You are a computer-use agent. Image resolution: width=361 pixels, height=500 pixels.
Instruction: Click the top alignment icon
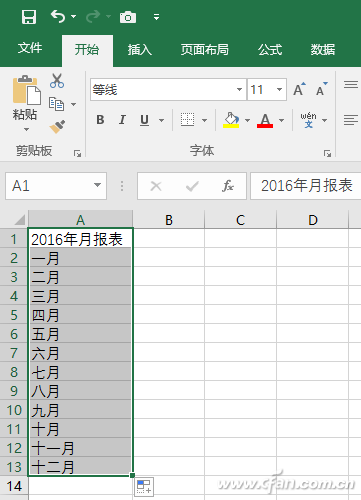tap(351, 85)
